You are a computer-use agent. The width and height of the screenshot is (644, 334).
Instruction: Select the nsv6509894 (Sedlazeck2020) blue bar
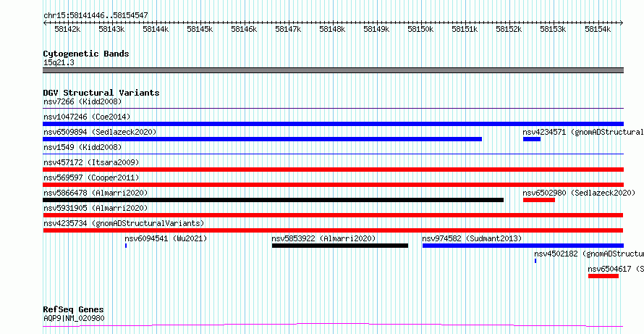(262, 139)
